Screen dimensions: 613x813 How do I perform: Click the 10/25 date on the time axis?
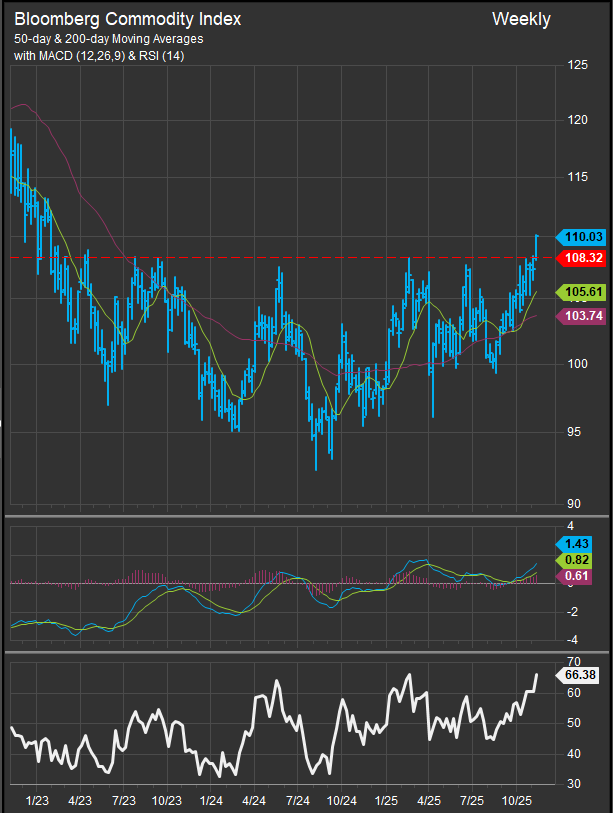coord(517,801)
